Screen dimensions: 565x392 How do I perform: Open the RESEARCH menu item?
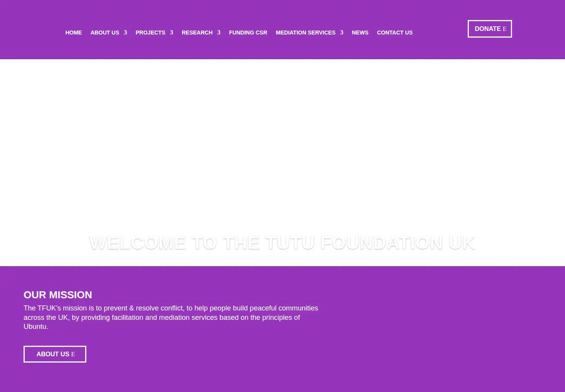tap(197, 33)
